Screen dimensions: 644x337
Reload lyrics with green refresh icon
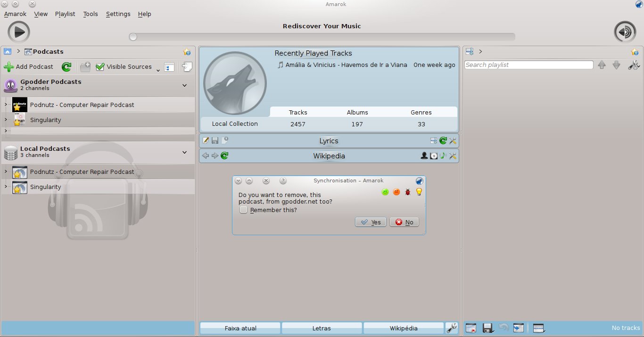coord(443,140)
